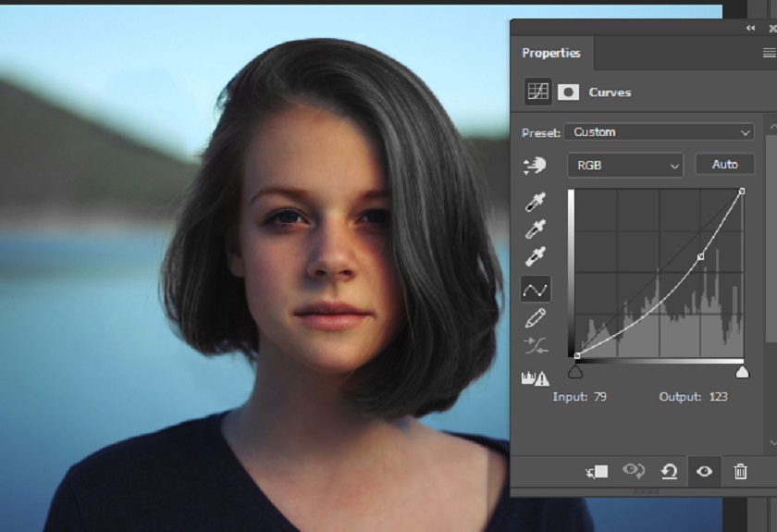The width and height of the screenshot is (777, 532).
Task: Toggle clip to layer button
Action: click(597, 472)
